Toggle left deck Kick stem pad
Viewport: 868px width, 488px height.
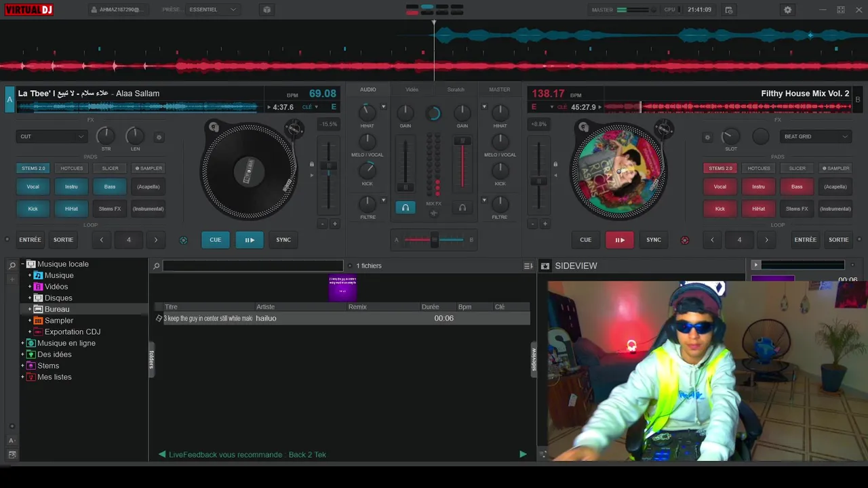pos(33,209)
